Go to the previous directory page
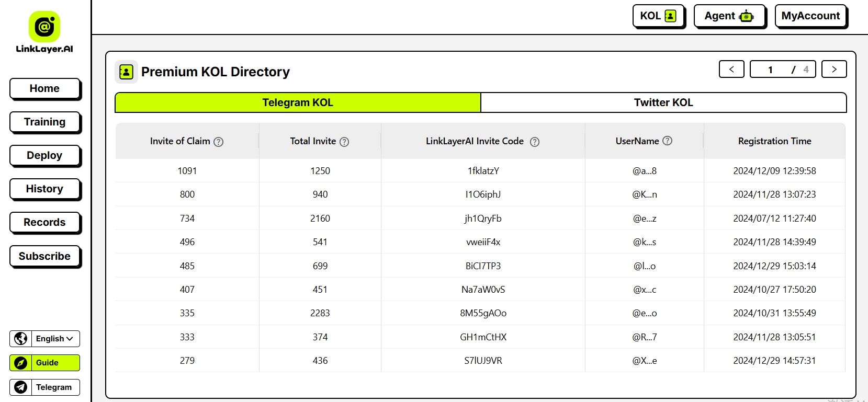 click(731, 69)
